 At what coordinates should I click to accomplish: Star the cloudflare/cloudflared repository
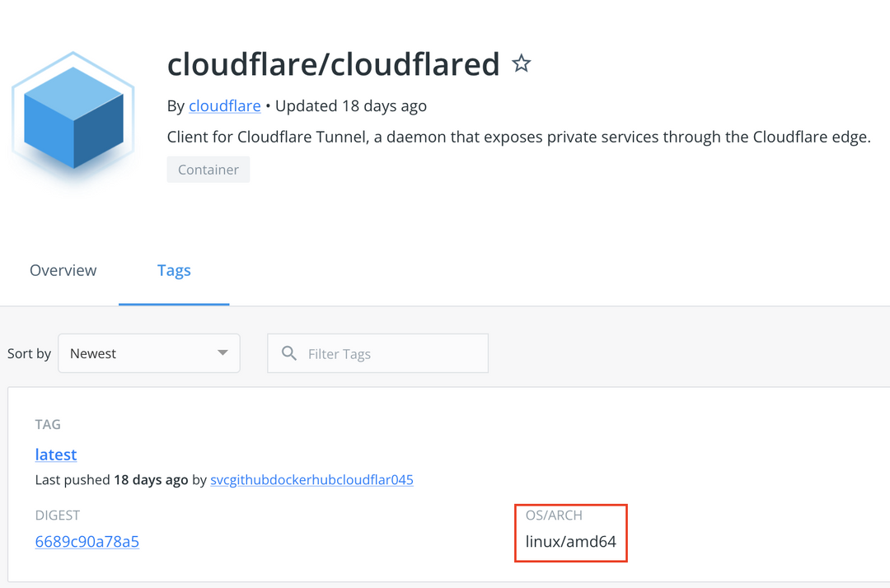click(x=521, y=63)
